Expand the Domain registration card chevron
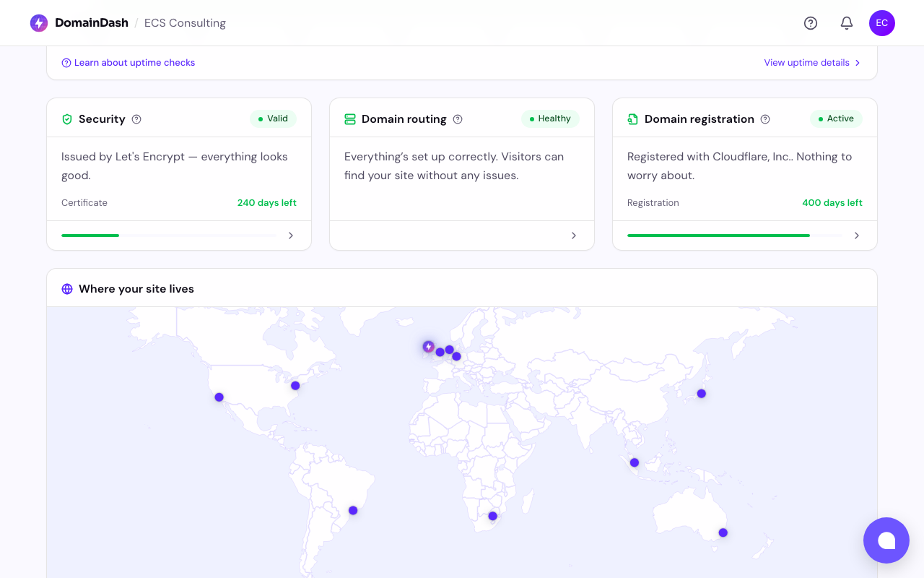This screenshot has width=924, height=578. [856, 235]
